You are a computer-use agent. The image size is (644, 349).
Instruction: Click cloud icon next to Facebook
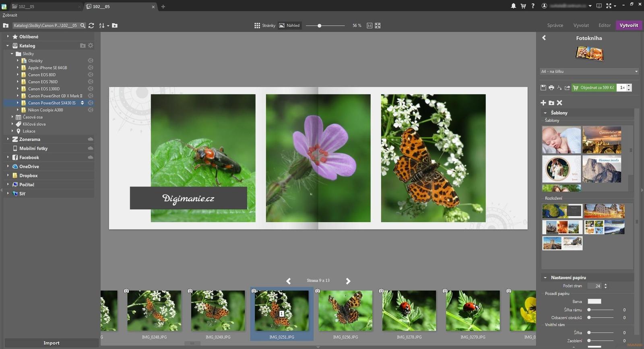[x=91, y=157]
